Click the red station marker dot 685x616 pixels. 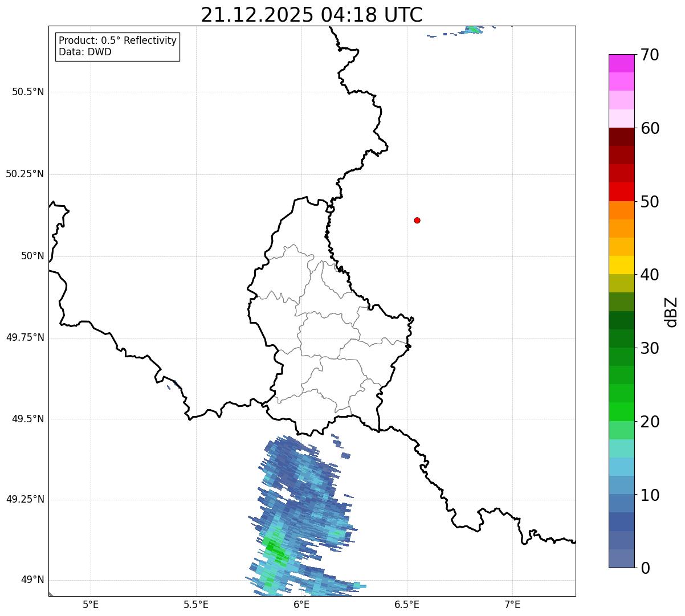click(417, 220)
